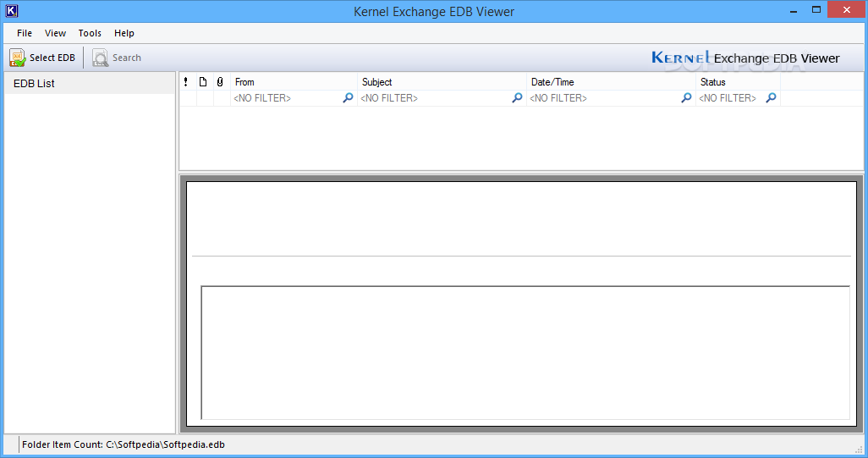Click the Kernel Exchange EDB Viewer logo
The image size is (868, 458).
pyautogui.click(x=745, y=58)
